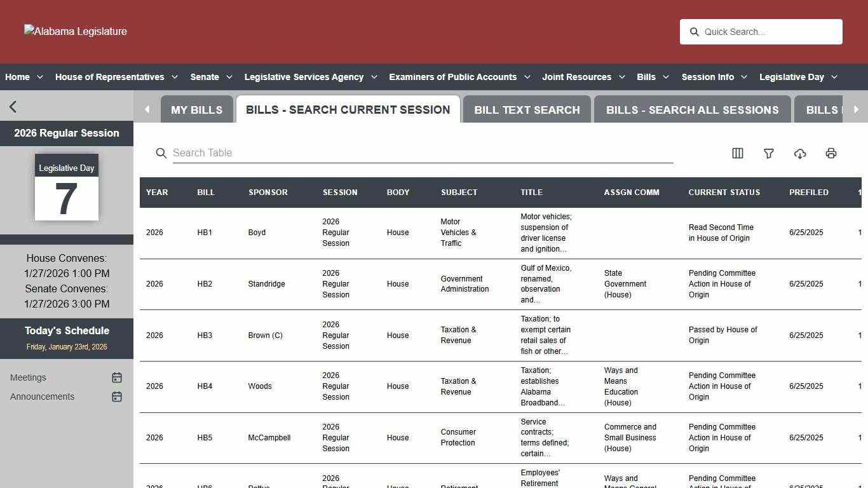Sort by the SPONSOR column header

click(268, 193)
